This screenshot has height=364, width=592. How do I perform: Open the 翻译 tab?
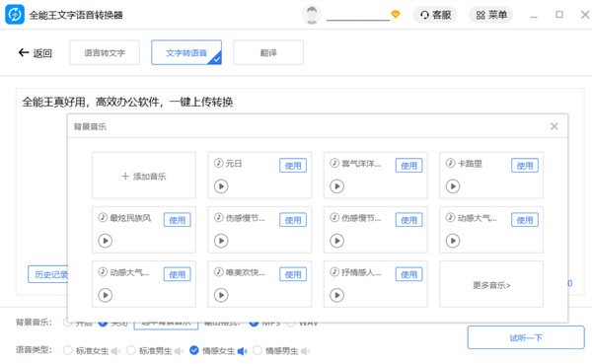click(x=268, y=52)
